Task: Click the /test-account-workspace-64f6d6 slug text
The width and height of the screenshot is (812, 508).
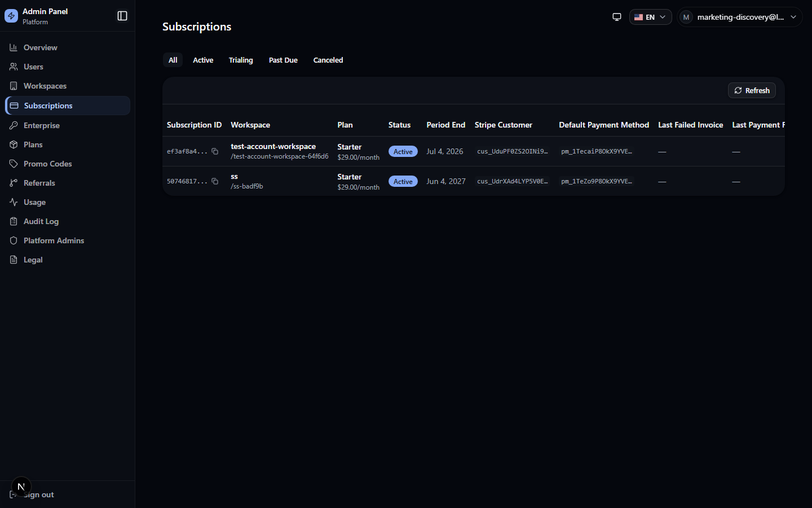Action: pos(280,156)
